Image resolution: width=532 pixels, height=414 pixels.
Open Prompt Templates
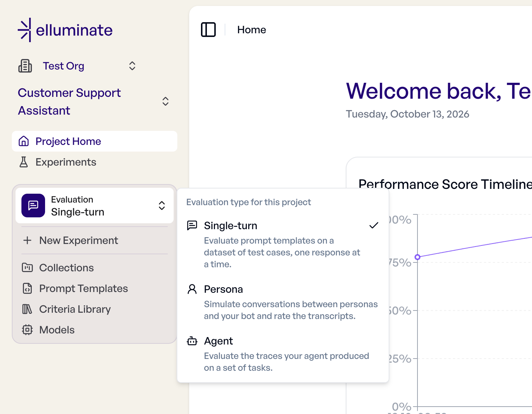tap(95, 288)
